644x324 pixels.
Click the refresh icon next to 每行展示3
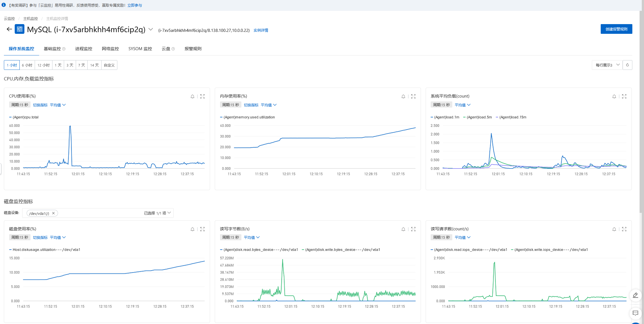pyautogui.click(x=627, y=65)
